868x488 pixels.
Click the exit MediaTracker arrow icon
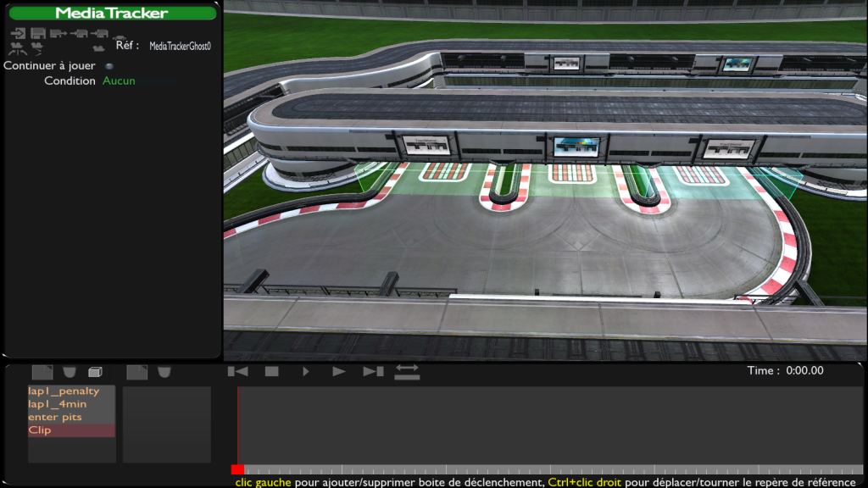(18, 34)
